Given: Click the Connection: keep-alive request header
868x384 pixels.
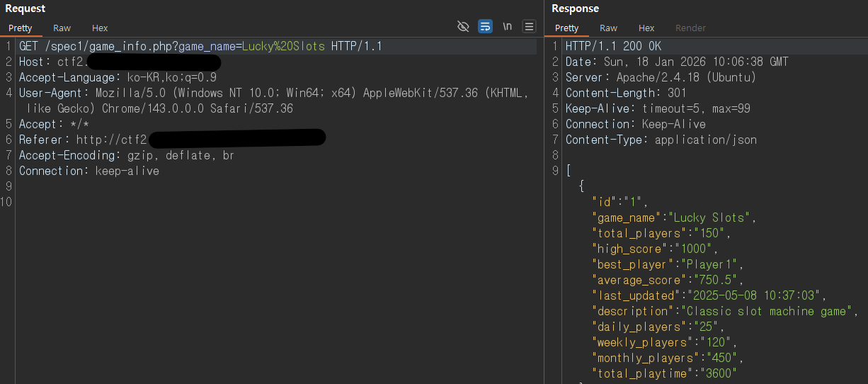Looking at the screenshot, I should coord(89,171).
